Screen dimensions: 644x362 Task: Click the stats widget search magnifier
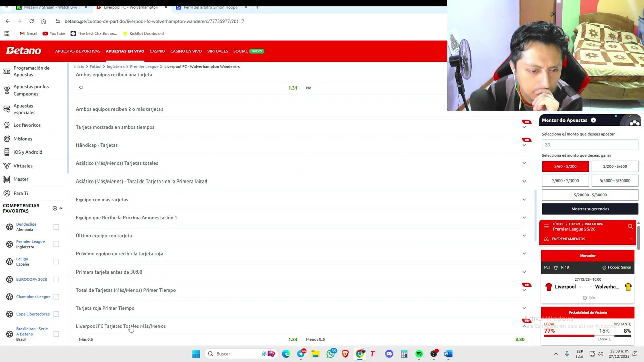630,227
